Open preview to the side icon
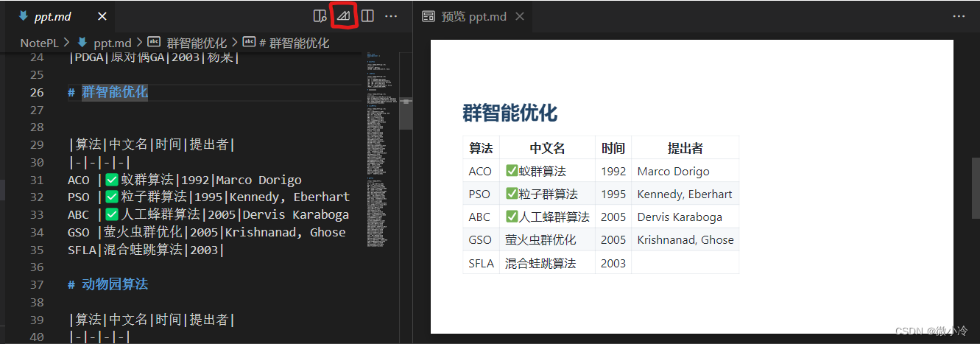The width and height of the screenshot is (980, 344). coord(320,16)
